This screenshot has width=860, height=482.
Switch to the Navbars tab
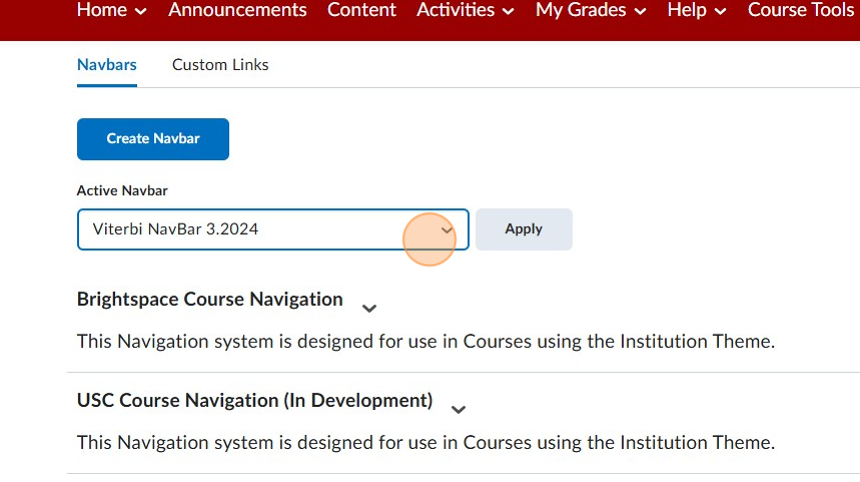pos(107,65)
